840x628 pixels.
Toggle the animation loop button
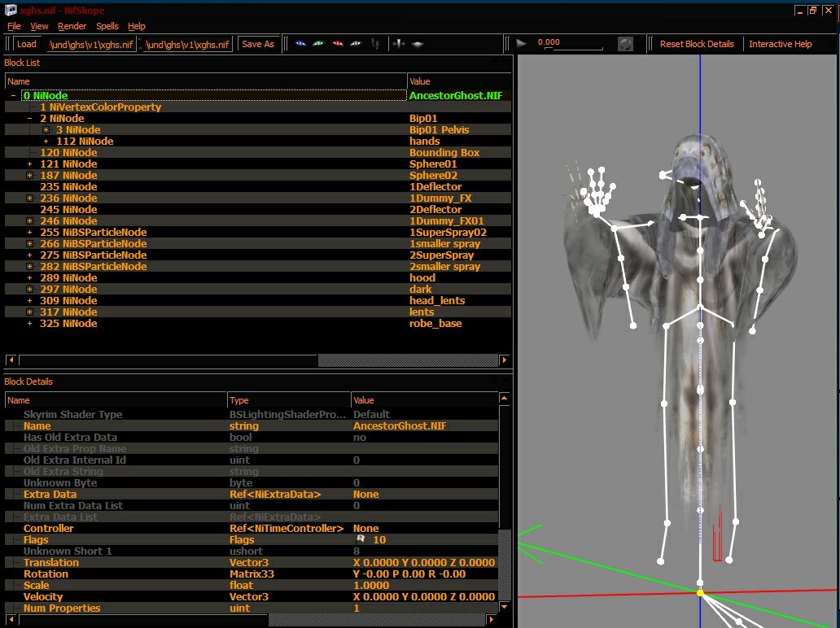625,43
